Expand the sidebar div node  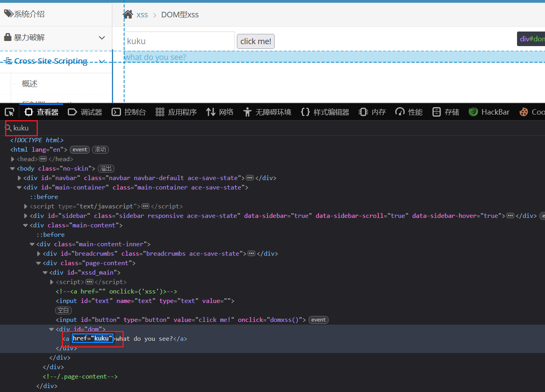coord(26,216)
